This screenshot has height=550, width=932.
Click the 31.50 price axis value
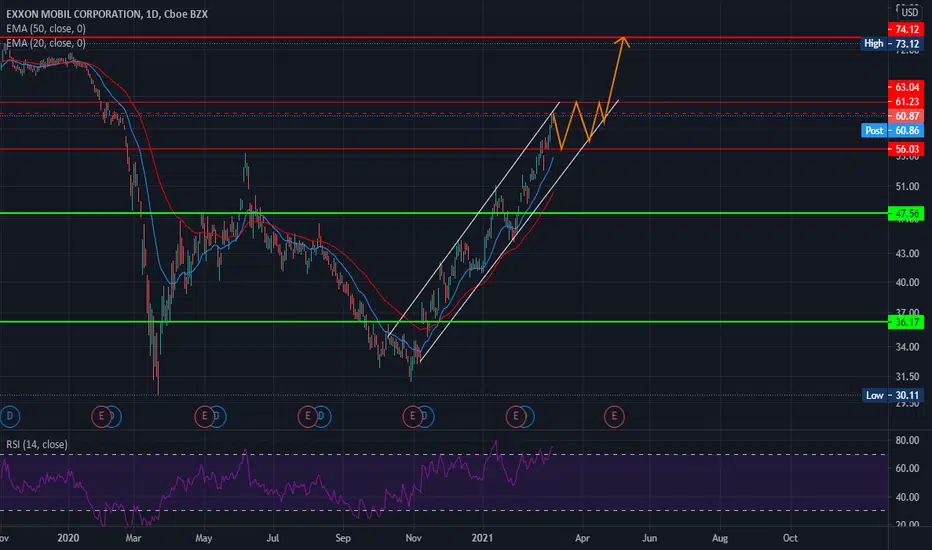907,376
